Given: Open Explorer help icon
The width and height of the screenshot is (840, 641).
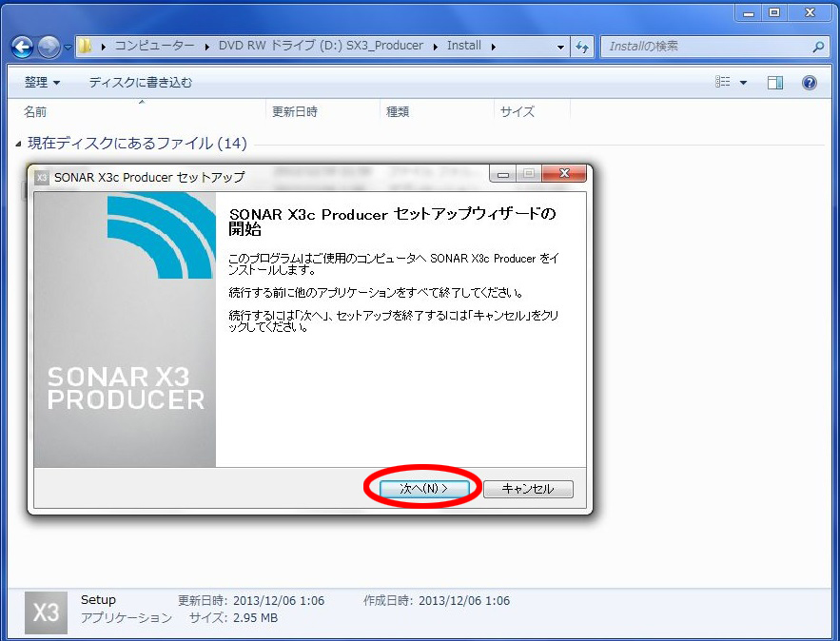Looking at the screenshot, I should coord(810,83).
